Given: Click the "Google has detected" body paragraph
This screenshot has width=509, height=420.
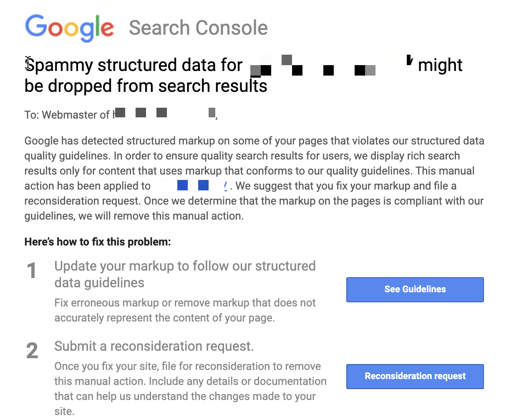Looking at the screenshot, I should coord(254,178).
